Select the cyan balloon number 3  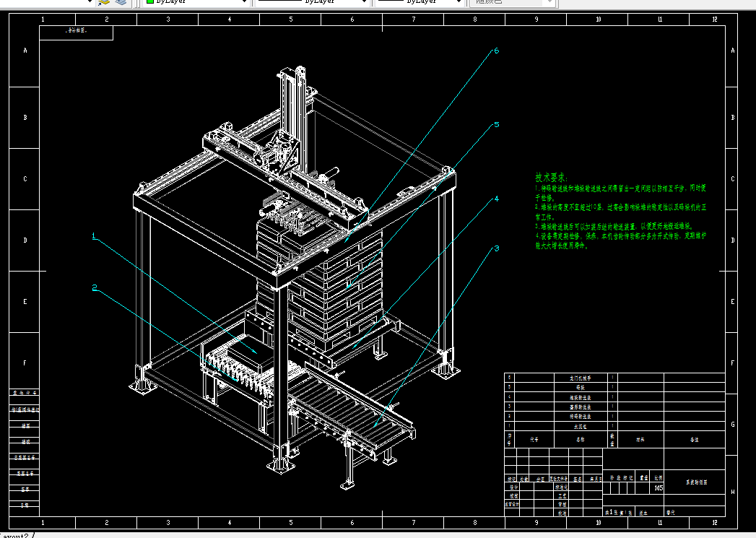(497, 248)
